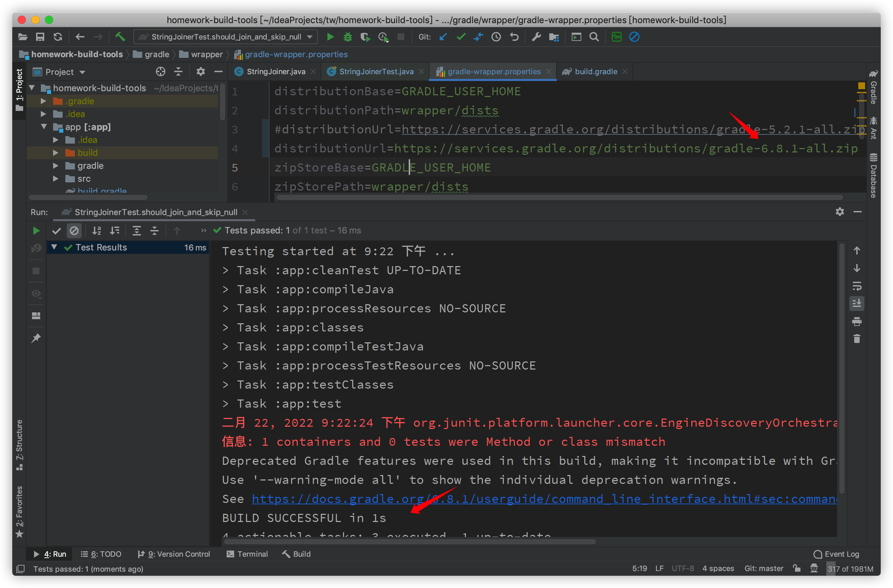Update project from Git
The width and height of the screenshot is (893, 588).
(443, 37)
